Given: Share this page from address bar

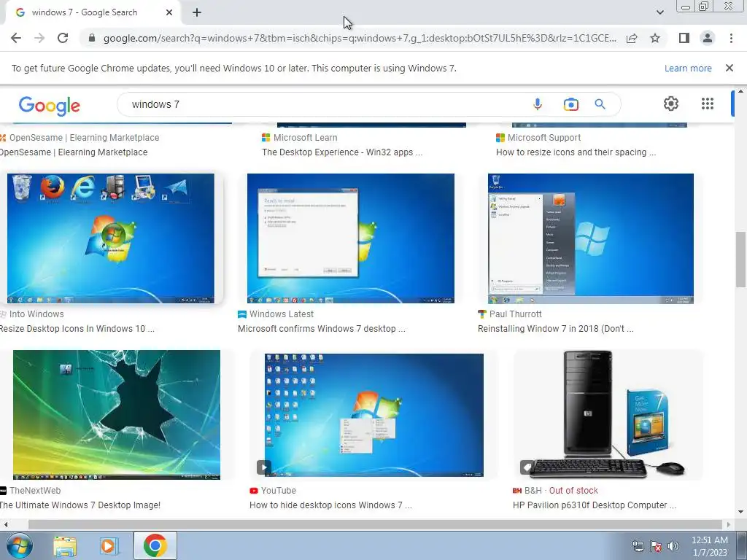Looking at the screenshot, I should tap(632, 38).
